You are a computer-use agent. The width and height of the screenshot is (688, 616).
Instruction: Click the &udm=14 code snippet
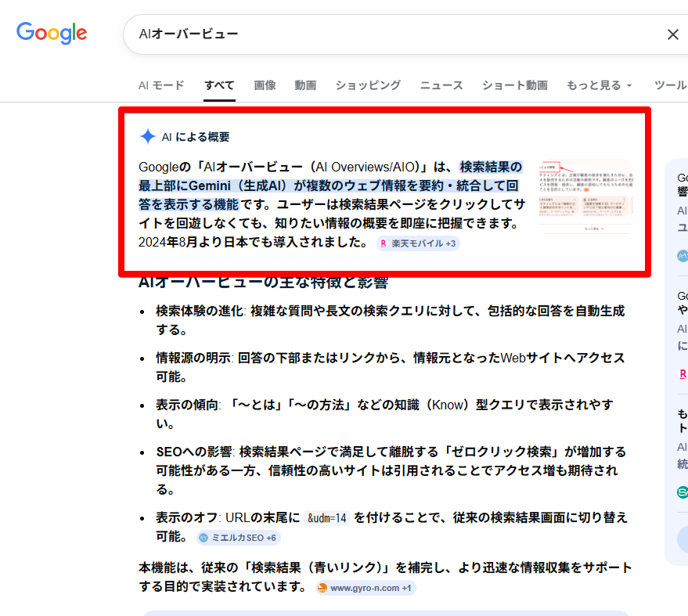327,518
